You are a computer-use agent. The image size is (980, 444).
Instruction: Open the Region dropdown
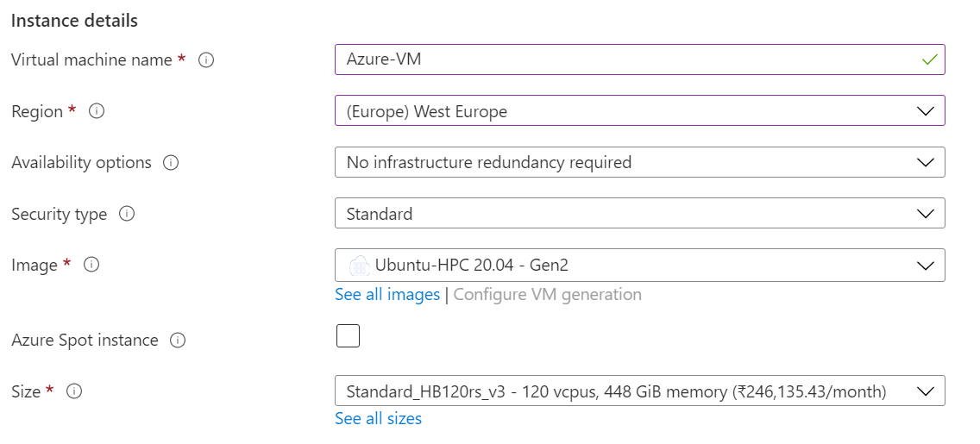coord(639,111)
